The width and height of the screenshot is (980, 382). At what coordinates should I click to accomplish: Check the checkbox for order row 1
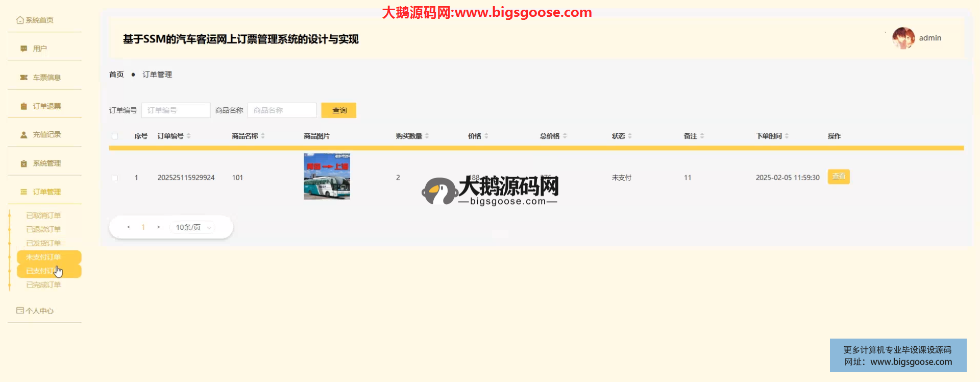(115, 178)
